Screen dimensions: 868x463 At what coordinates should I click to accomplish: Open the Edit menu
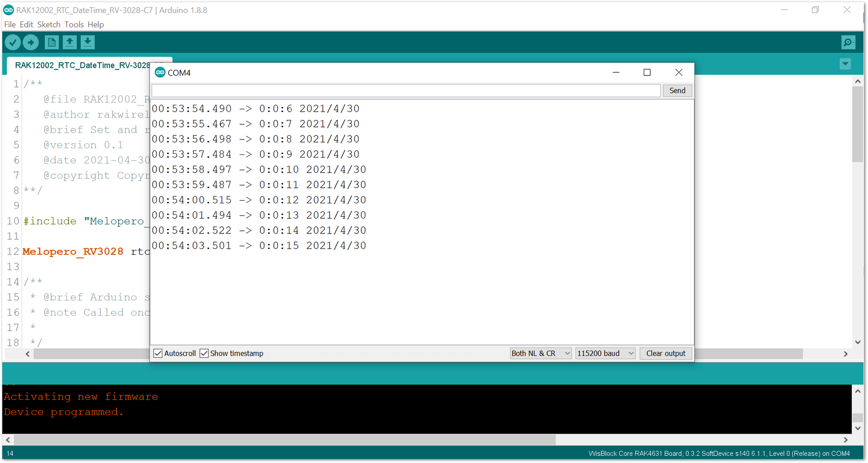point(27,24)
